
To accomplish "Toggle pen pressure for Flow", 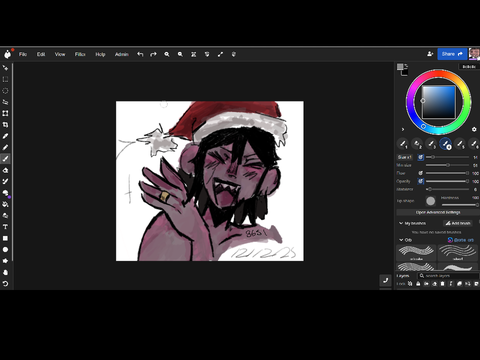I will click(421, 173).
